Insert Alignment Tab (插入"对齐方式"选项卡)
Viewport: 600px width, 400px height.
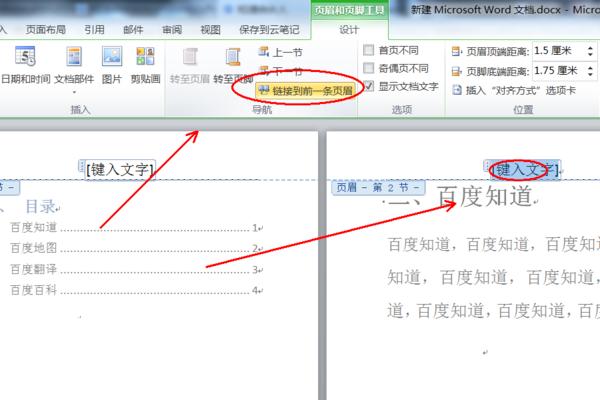pyautogui.click(x=514, y=90)
